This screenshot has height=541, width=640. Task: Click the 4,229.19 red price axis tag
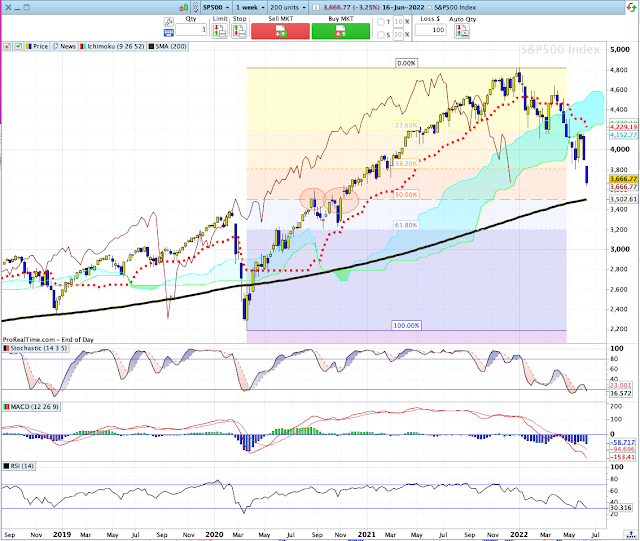point(623,127)
